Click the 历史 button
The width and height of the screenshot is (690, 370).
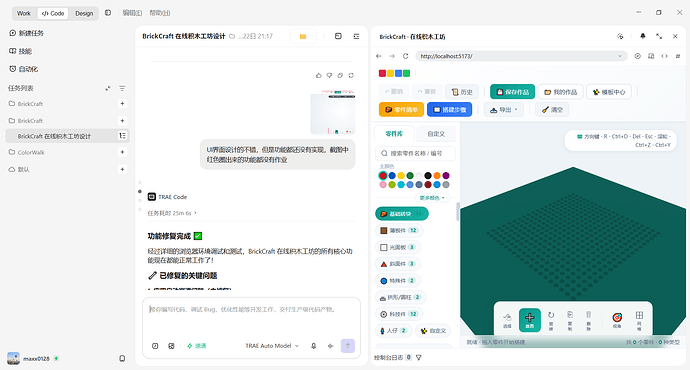click(x=462, y=92)
